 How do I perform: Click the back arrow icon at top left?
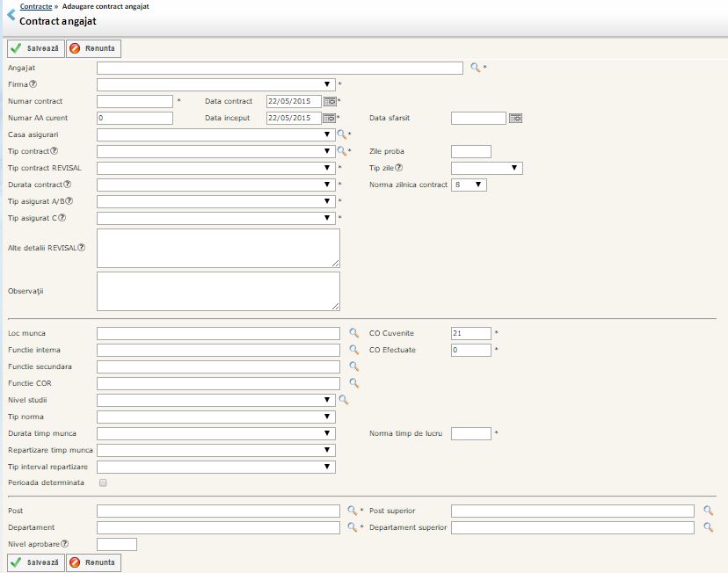[11, 14]
